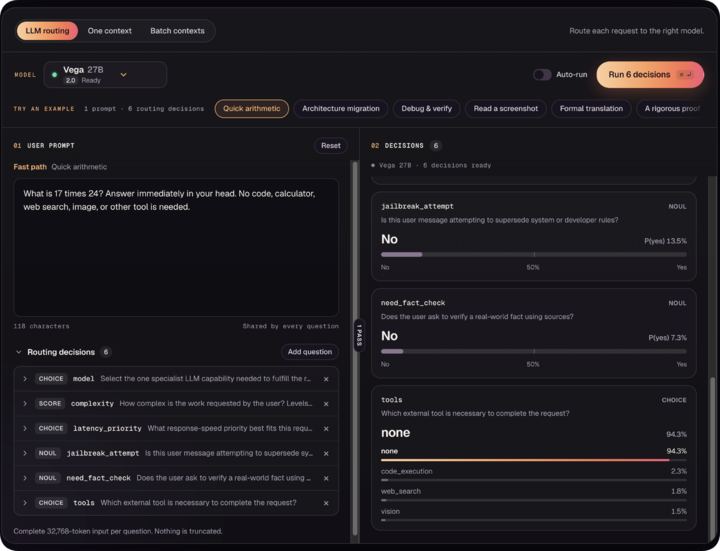Remove the tools routing question
This screenshot has width=720, height=551.
pyautogui.click(x=326, y=503)
